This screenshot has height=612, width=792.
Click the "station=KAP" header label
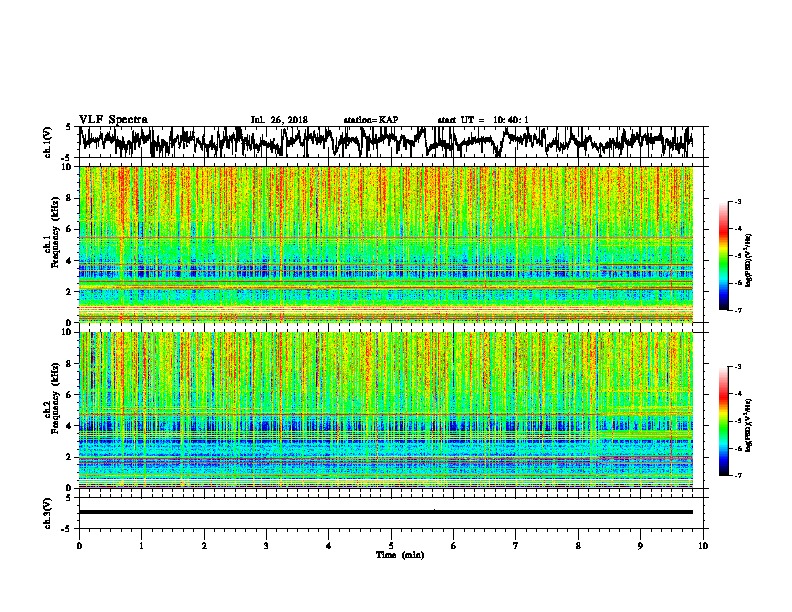click(371, 120)
